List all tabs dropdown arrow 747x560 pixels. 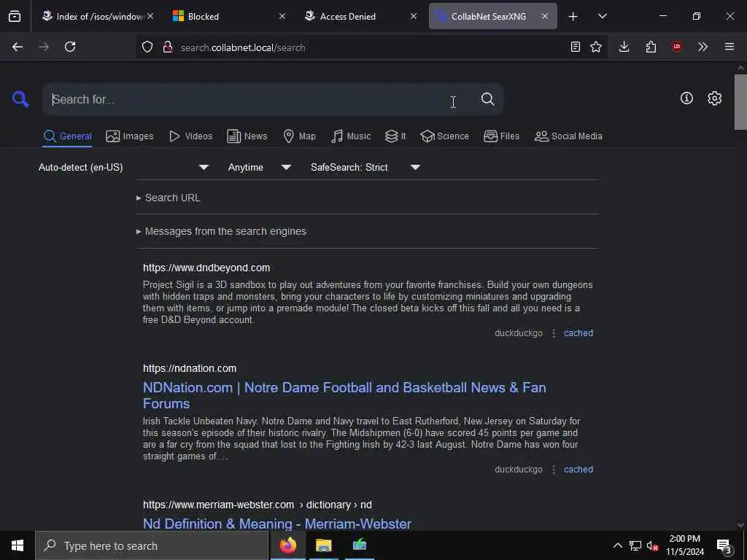602,16
